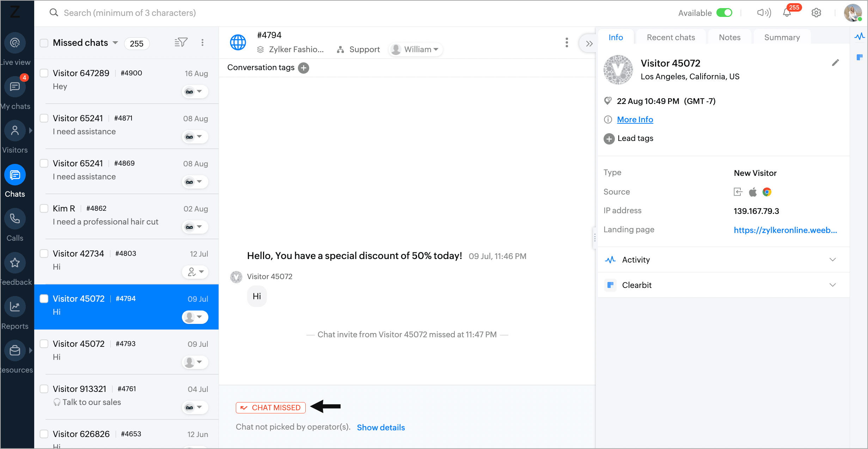Click the notifications bell icon
The image size is (868, 449).
[x=787, y=13]
